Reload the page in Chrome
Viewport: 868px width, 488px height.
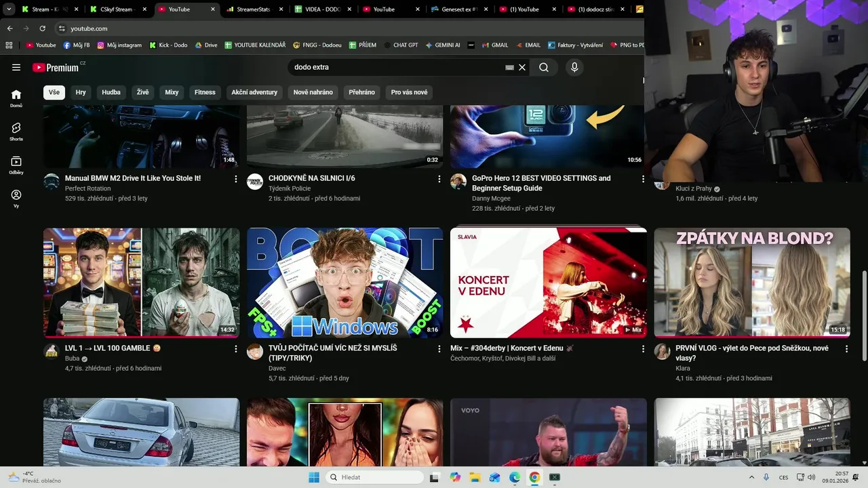(x=42, y=28)
